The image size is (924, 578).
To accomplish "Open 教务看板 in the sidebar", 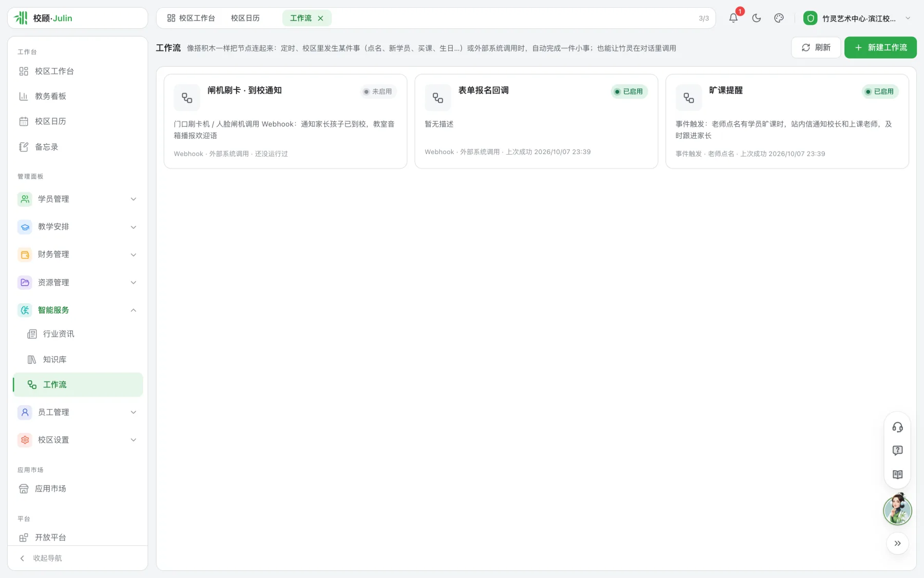I will pyautogui.click(x=78, y=96).
